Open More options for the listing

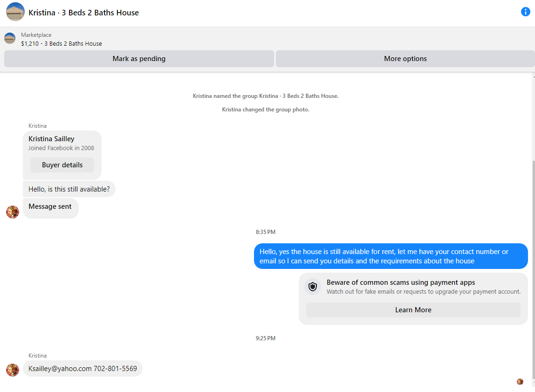coord(405,59)
